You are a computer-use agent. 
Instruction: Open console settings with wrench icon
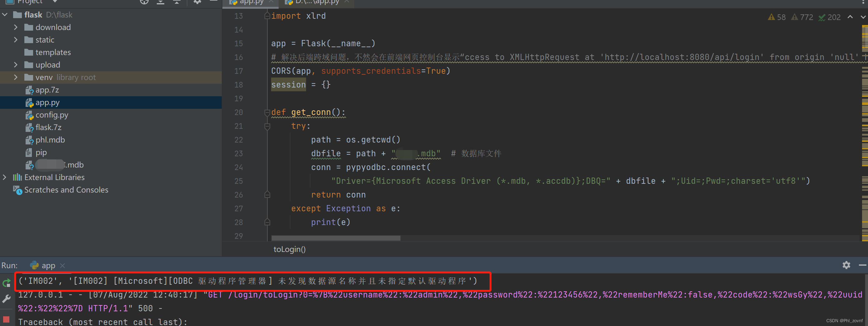click(6, 299)
